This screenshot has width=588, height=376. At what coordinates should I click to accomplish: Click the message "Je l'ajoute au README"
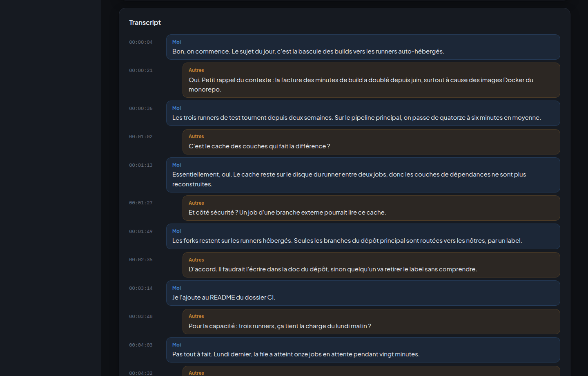pyautogui.click(x=363, y=293)
